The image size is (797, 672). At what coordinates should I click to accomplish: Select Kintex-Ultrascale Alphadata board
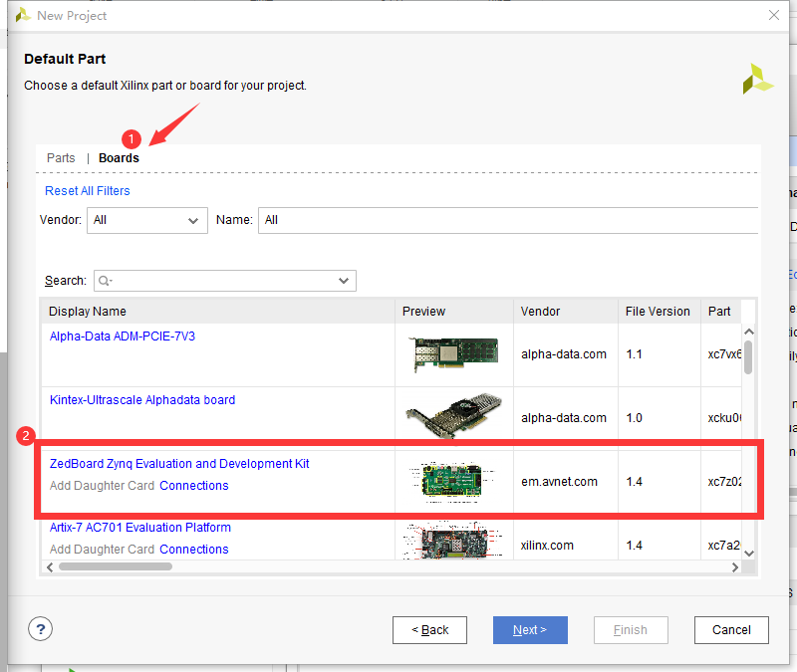tap(142, 400)
